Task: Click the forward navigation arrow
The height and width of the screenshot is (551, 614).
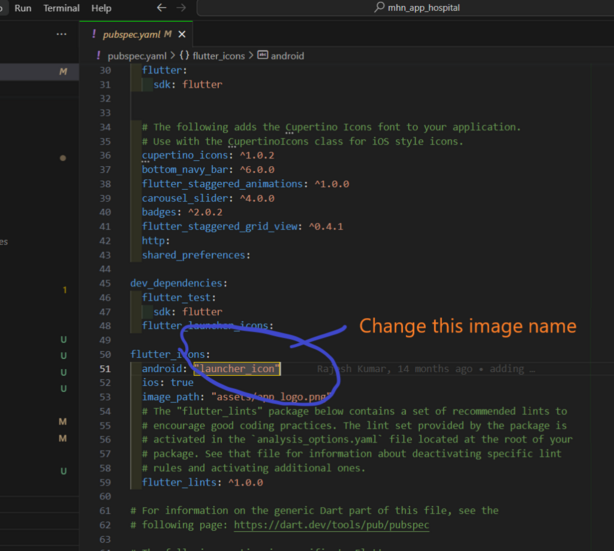Action: tap(181, 8)
